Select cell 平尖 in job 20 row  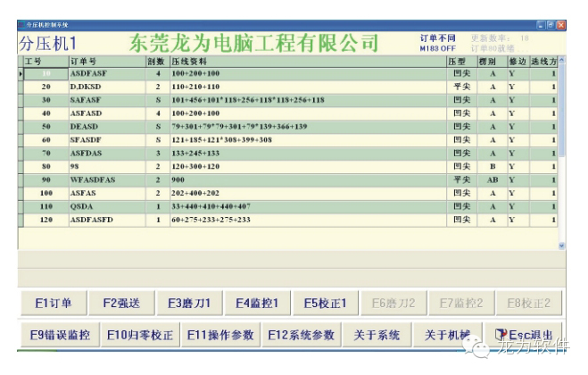pyautogui.click(x=461, y=87)
